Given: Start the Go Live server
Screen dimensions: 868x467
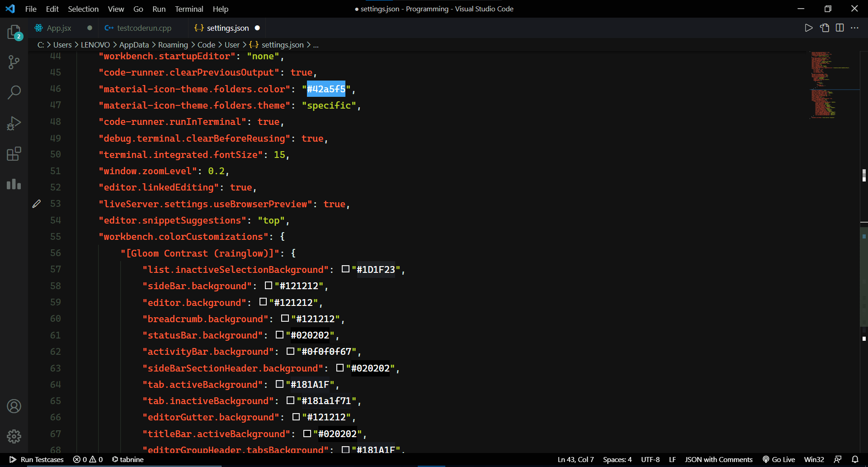Looking at the screenshot, I should coord(779,459).
